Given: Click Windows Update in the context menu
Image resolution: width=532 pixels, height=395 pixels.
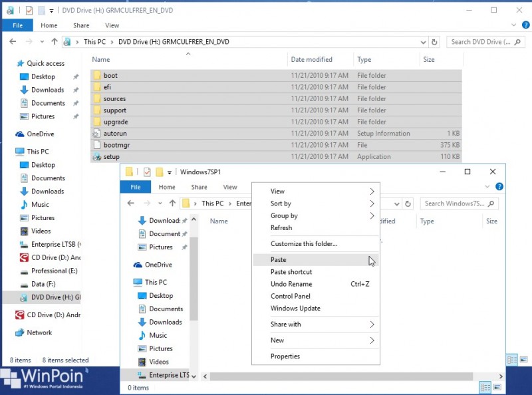Looking at the screenshot, I should tap(316, 309).
